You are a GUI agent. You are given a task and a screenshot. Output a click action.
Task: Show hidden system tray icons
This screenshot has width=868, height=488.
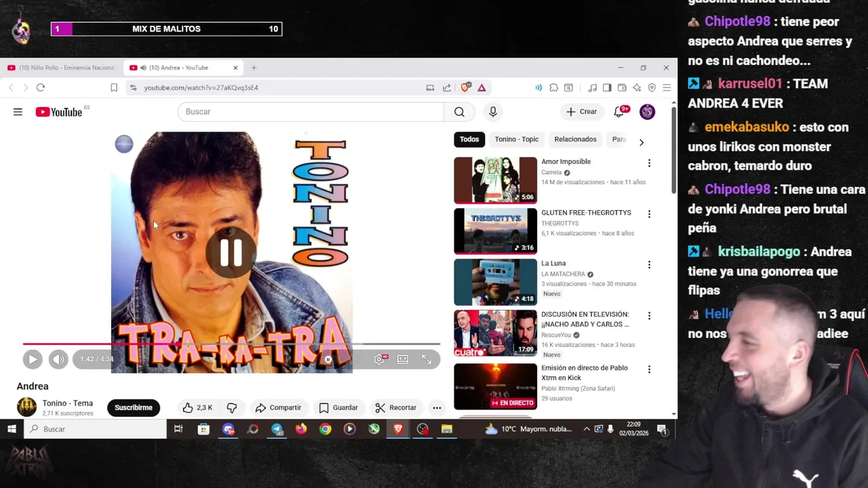tap(587, 429)
